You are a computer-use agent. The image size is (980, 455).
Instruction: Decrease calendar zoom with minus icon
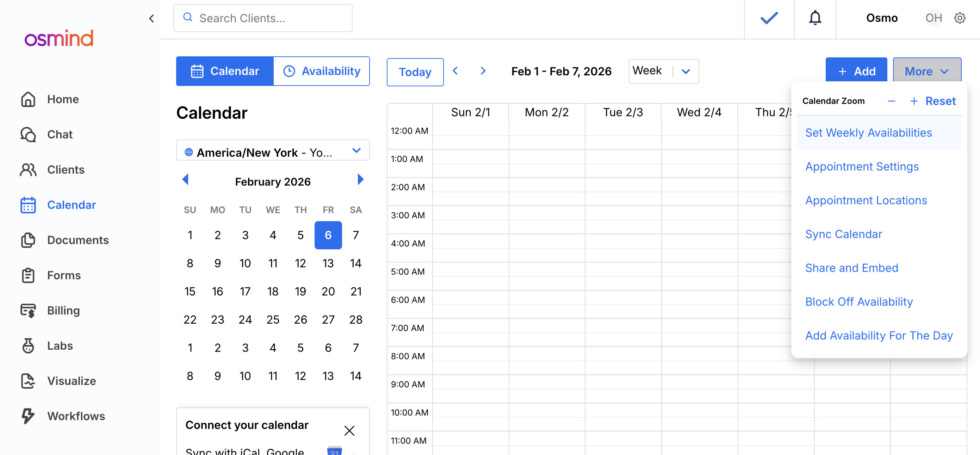[891, 101]
